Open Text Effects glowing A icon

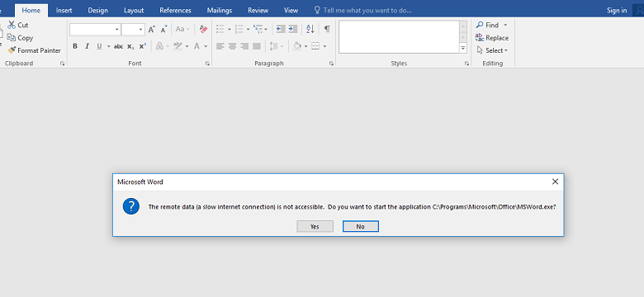(160, 46)
